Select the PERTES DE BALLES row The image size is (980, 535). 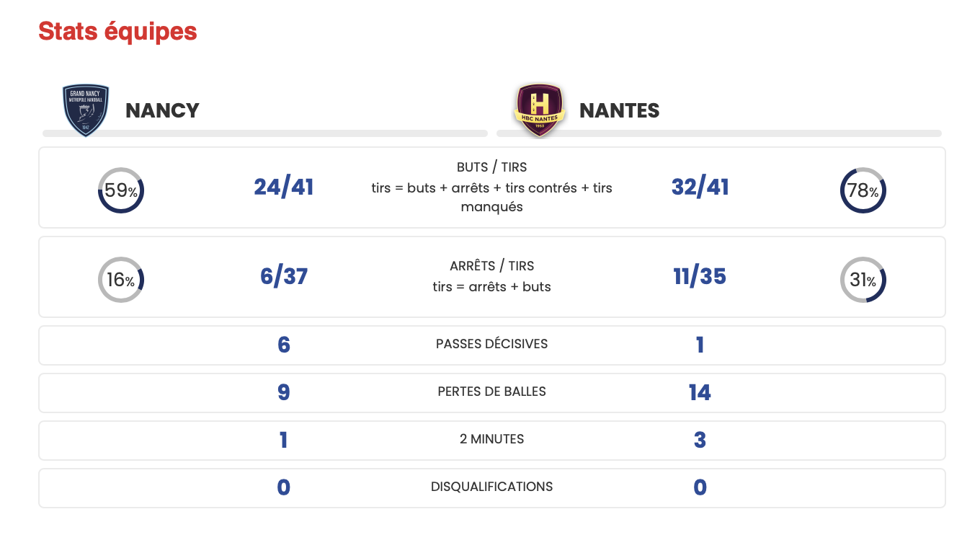click(x=492, y=393)
